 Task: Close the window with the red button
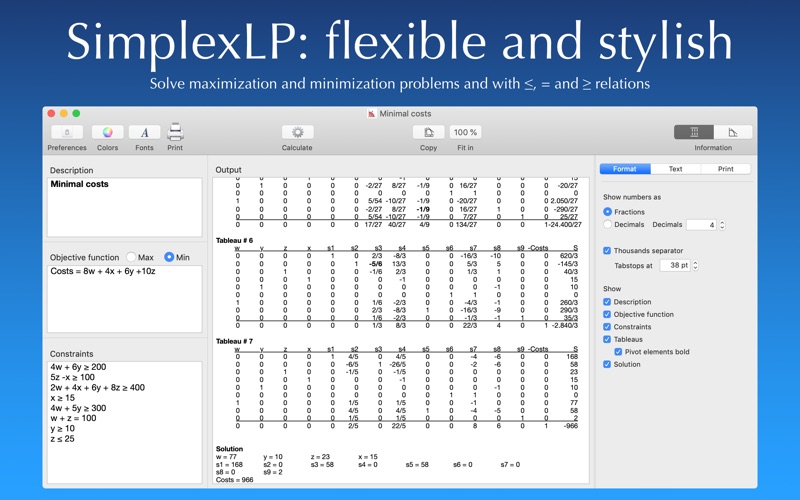pos(51,113)
